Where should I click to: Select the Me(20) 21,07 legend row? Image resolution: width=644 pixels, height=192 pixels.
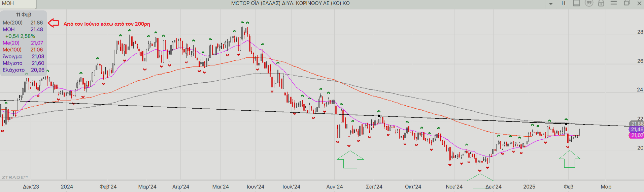pyautogui.click(x=23, y=43)
